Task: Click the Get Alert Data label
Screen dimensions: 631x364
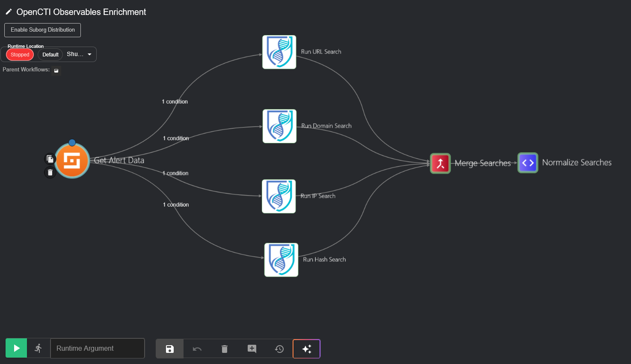Action: (x=119, y=160)
